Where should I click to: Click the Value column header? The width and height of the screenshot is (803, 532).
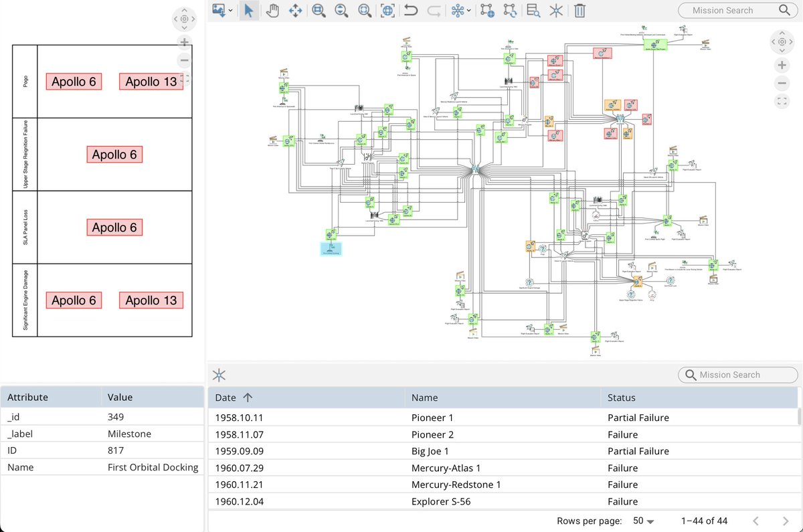[x=152, y=397]
